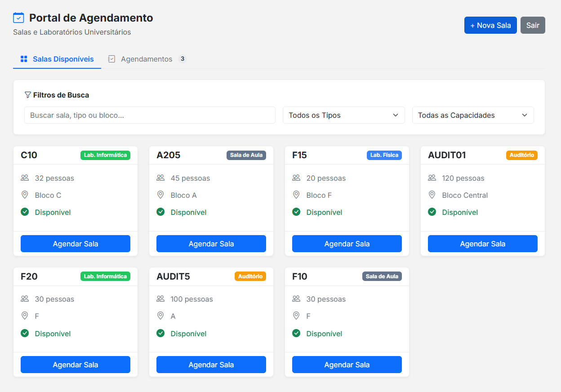
Task: Focus the Buscar sala search field
Action: 150,115
